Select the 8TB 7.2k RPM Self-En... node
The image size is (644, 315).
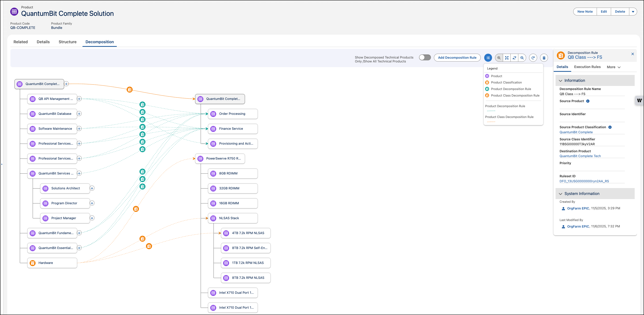pos(246,248)
